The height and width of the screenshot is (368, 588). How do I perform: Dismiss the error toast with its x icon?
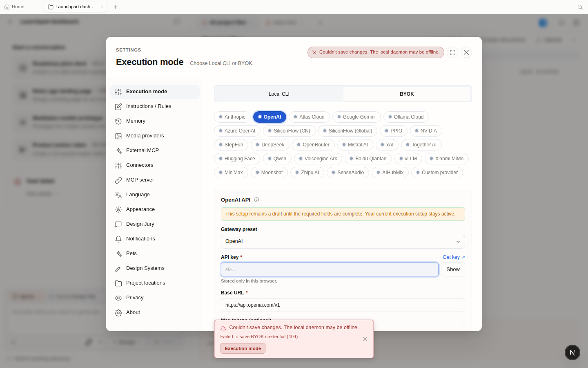pos(365,339)
